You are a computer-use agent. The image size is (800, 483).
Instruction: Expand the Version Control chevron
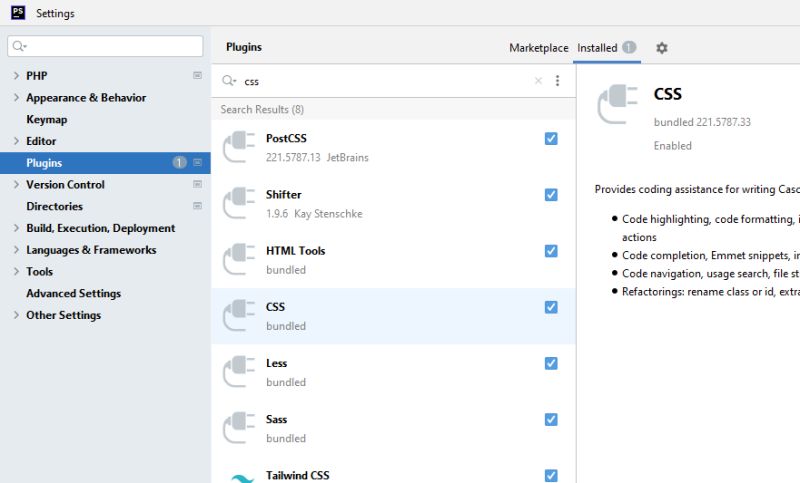coord(16,184)
